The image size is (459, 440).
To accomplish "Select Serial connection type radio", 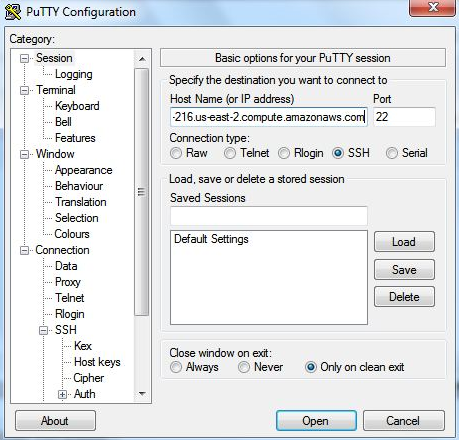I will click(392, 153).
